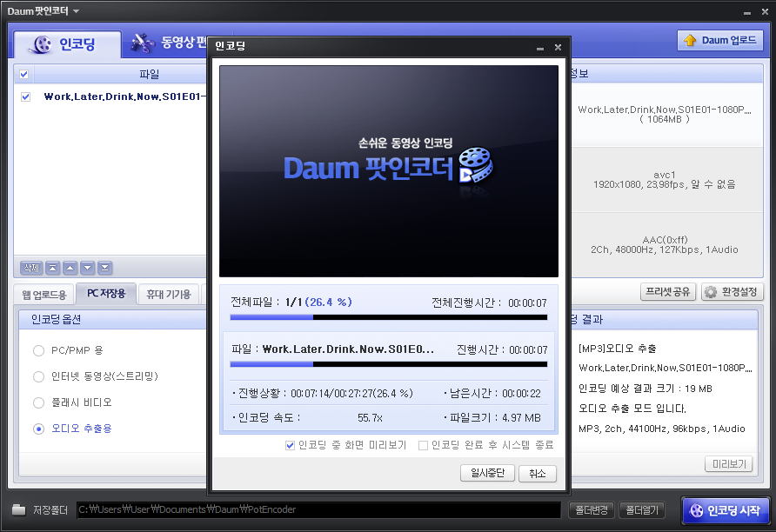Image resolution: width=776 pixels, height=532 pixels.
Task: Minimize the main Daum 팟인코더 window
Action: point(747,12)
